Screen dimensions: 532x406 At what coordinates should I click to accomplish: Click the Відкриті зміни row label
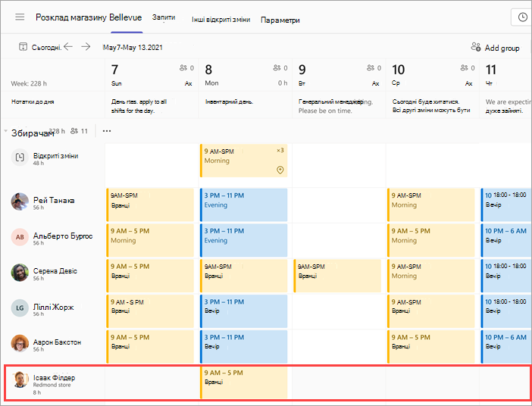coord(55,156)
